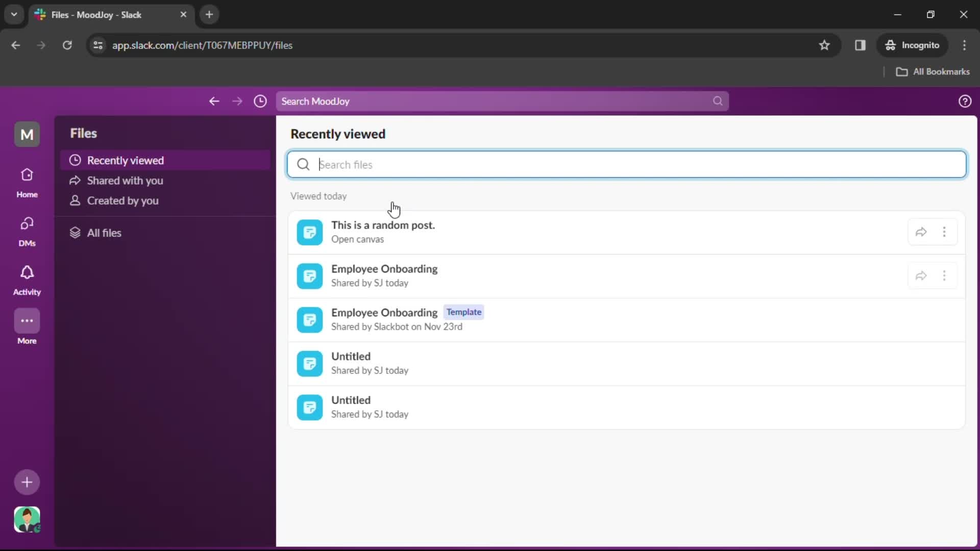Click the help question mark icon
The image size is (980, 551).
tap(965, 101)
